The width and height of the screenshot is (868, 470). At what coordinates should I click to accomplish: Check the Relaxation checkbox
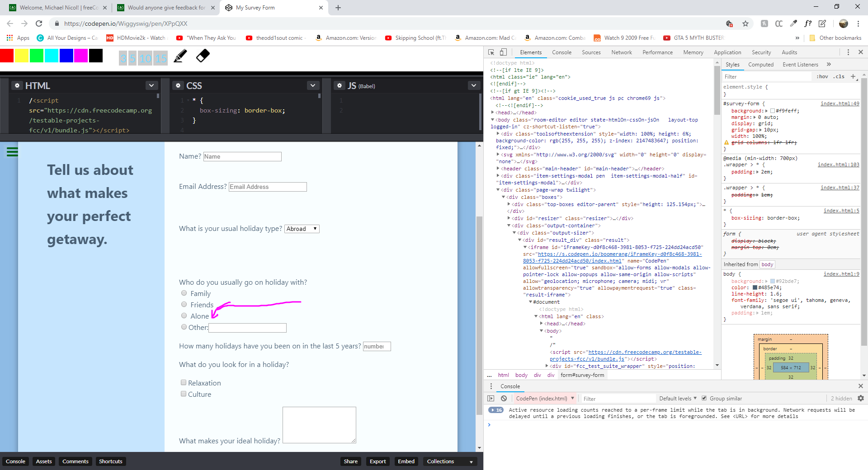click(x=184, y=383)
